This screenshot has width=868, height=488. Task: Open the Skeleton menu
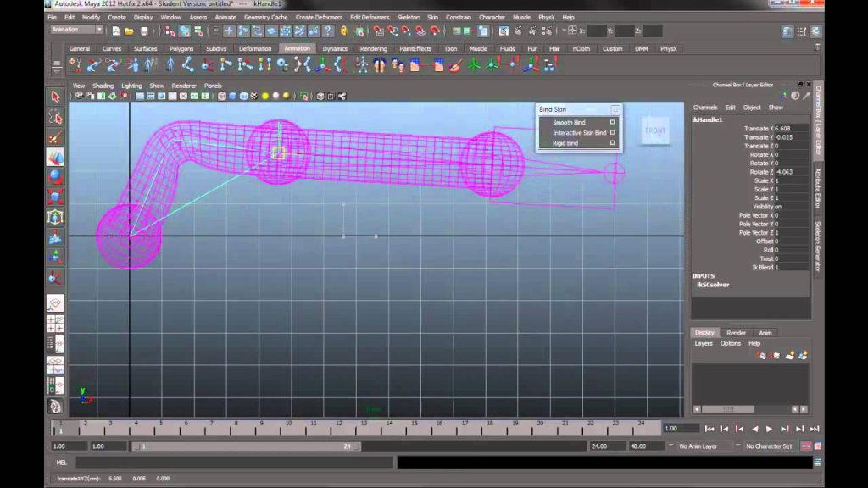408,17
